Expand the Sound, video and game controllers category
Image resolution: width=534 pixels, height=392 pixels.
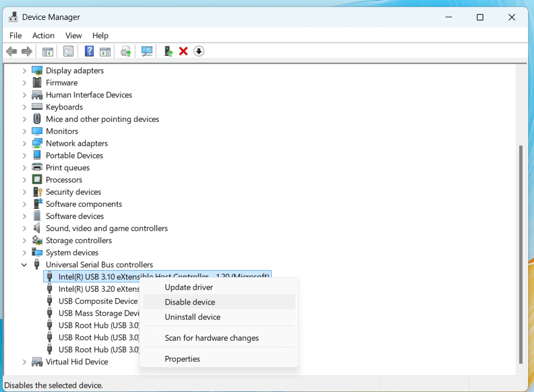pyautogui.click(x=24, y=228)
